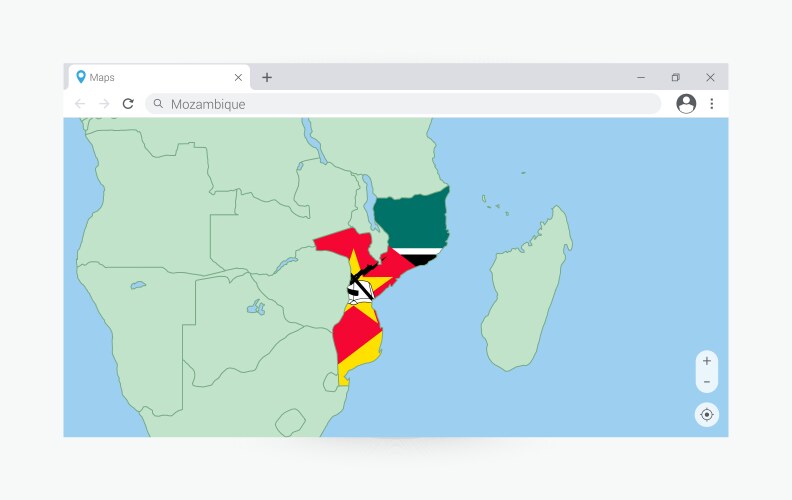Open a new tab with plus button
Image resolution: width=792 pixels, height=500 pixels.
tap(267, 77)
